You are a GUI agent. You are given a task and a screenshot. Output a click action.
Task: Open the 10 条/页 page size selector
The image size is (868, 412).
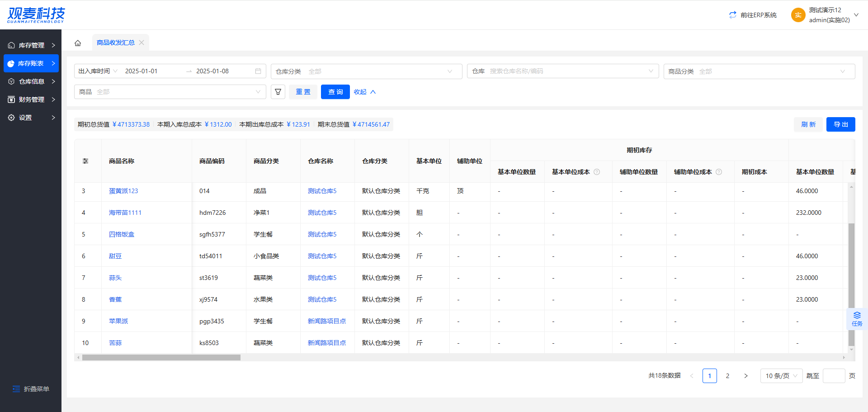[781, 376]
